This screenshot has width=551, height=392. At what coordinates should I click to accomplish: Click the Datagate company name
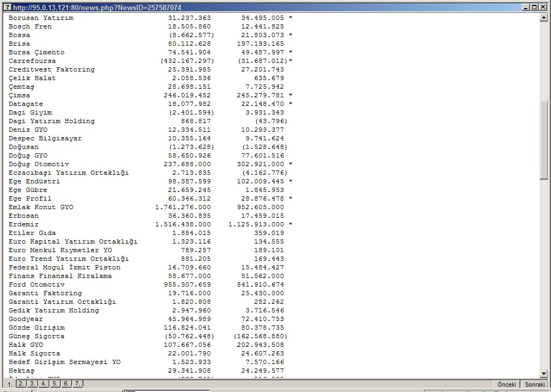(26, 104)
